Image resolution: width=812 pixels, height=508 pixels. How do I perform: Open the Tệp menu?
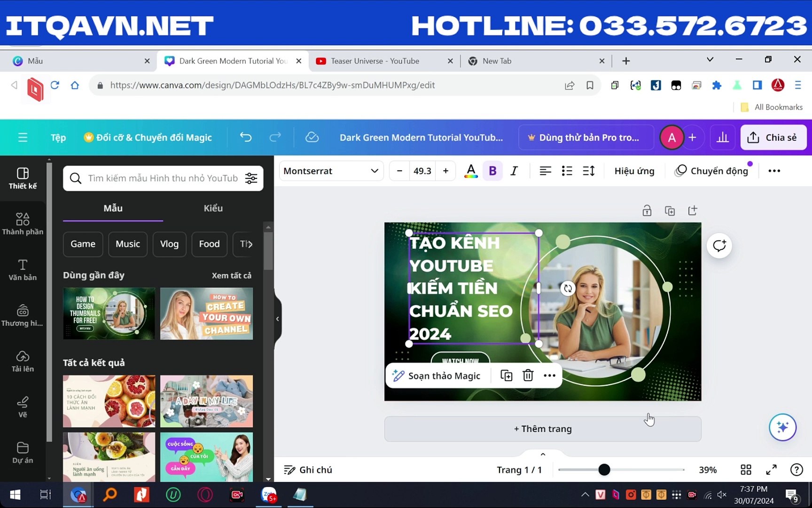[x=57, y=137]
